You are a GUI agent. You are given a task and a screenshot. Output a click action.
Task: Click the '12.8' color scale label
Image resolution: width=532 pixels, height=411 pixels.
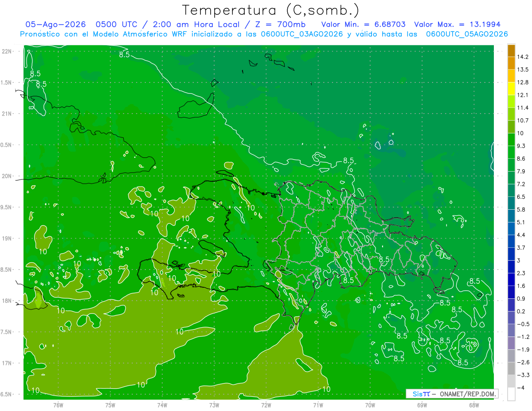tap(523, 82)
